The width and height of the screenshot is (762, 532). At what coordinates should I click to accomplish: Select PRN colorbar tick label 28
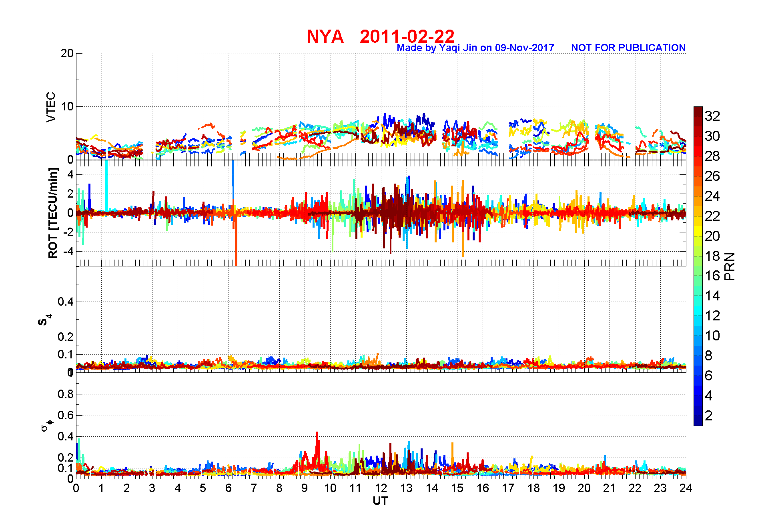pos(712,156)
